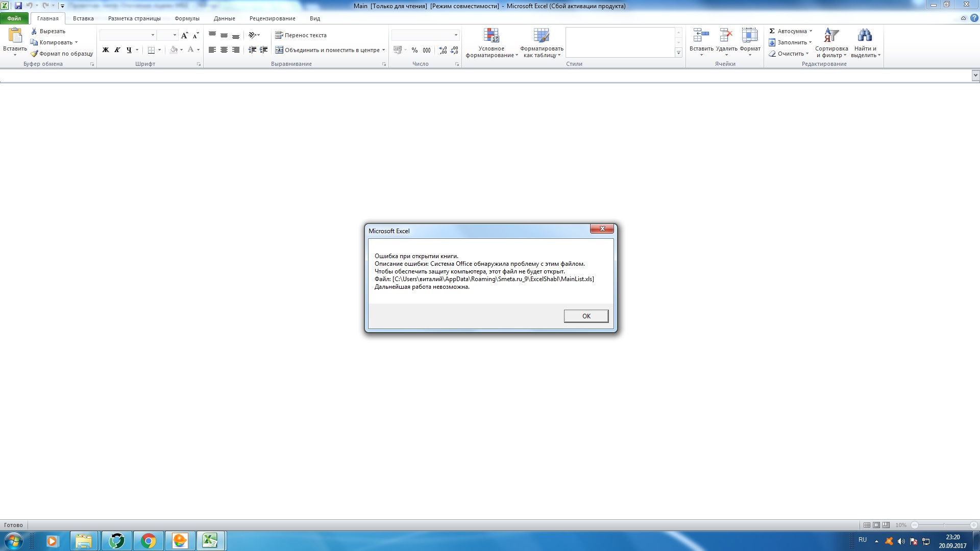The height and width of the screenshot is (551, 980).
Task: Click the Cut (Вырезать) scissors icon
Action: click(x=34, y=31)
